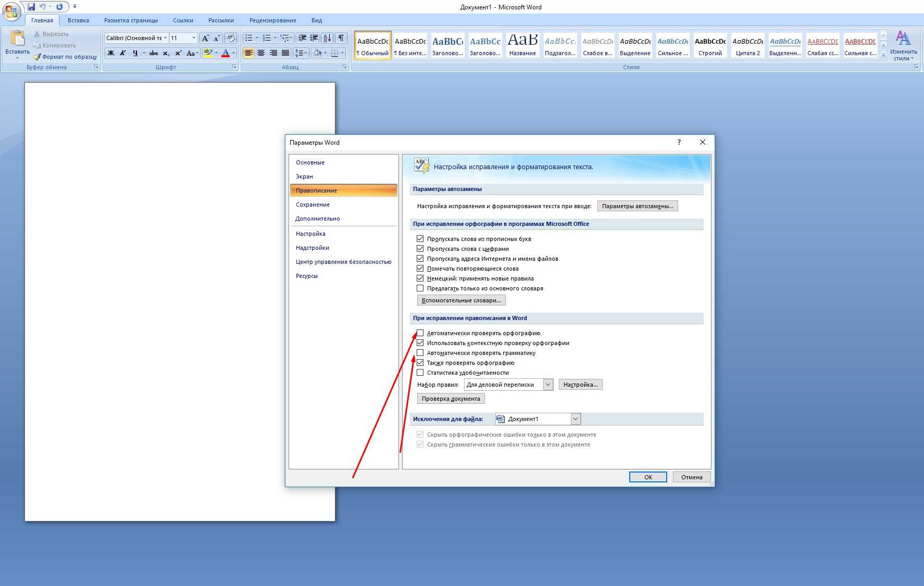Uncheck 'Пропускать слова из прописных букв'
Screen dimensions: 924x586
pos(420,238)
